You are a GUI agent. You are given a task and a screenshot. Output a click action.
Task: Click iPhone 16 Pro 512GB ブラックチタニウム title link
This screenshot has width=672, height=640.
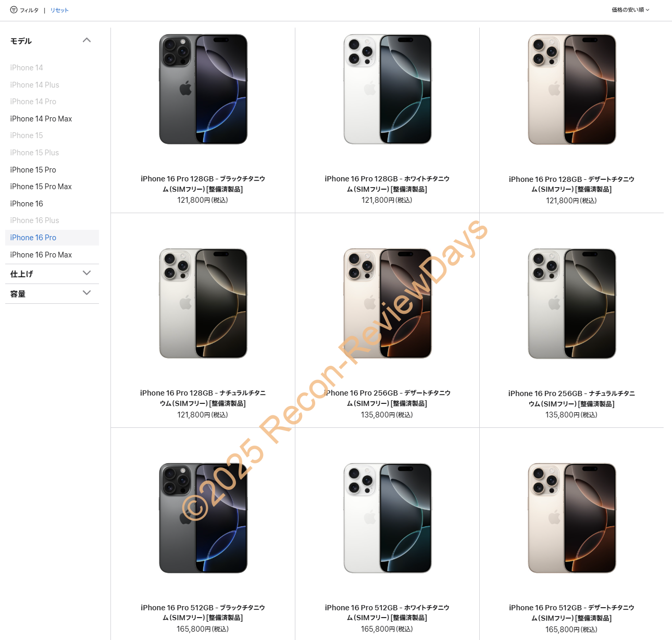click(x=203, y=613)
